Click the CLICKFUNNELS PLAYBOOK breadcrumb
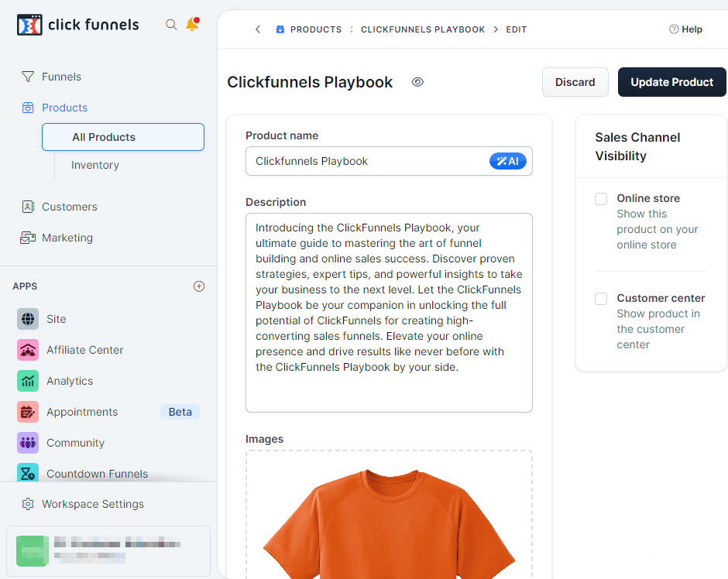 click(x=423, y=29)
